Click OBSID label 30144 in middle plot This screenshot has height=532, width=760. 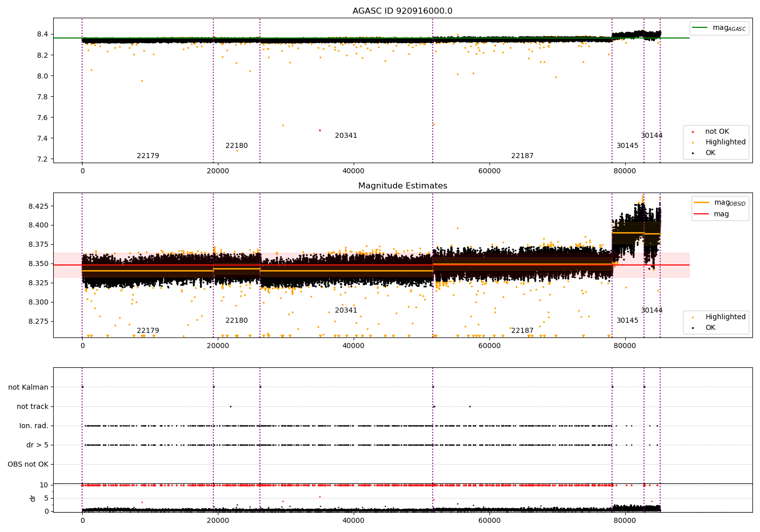[652, 311]
